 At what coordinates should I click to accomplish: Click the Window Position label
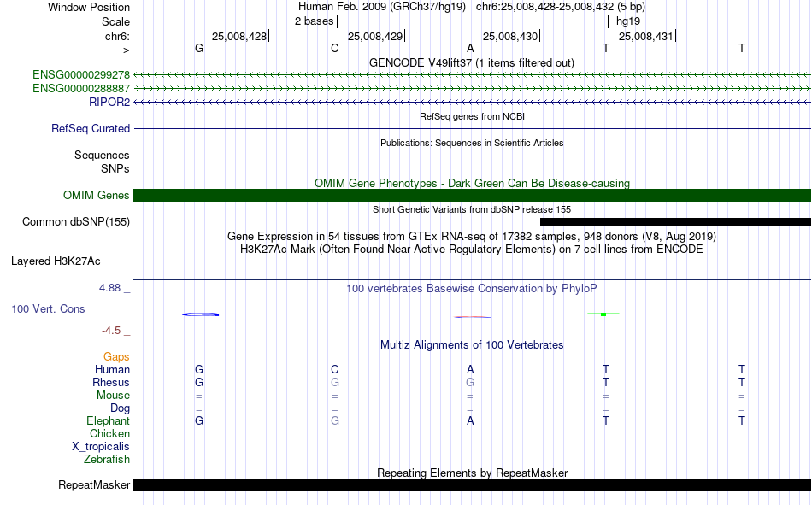click(89, 7)
